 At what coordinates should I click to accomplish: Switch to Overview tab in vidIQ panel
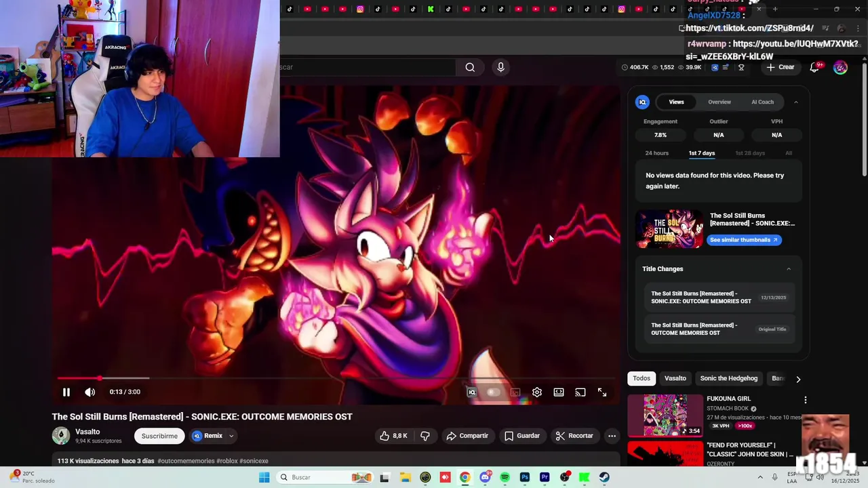pos(719,102)
